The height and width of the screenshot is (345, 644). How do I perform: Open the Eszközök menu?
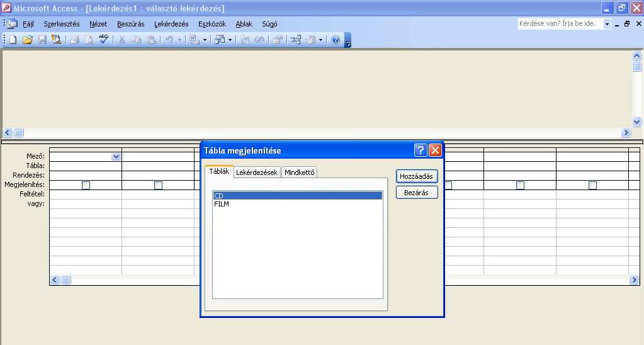pyautogui.click(x=212, y=24)
